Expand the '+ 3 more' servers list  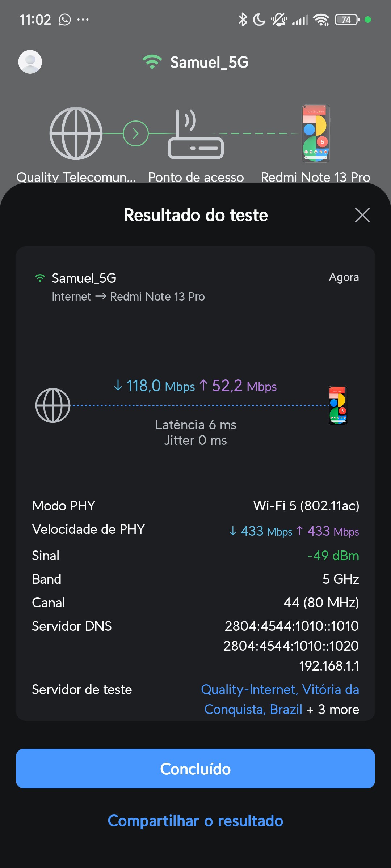pos(333,710)
